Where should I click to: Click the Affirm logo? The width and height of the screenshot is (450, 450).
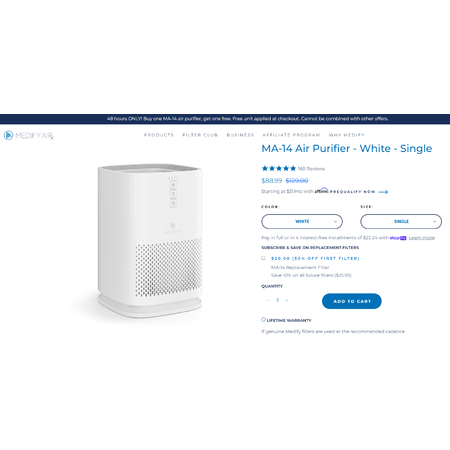click(321, 191)
